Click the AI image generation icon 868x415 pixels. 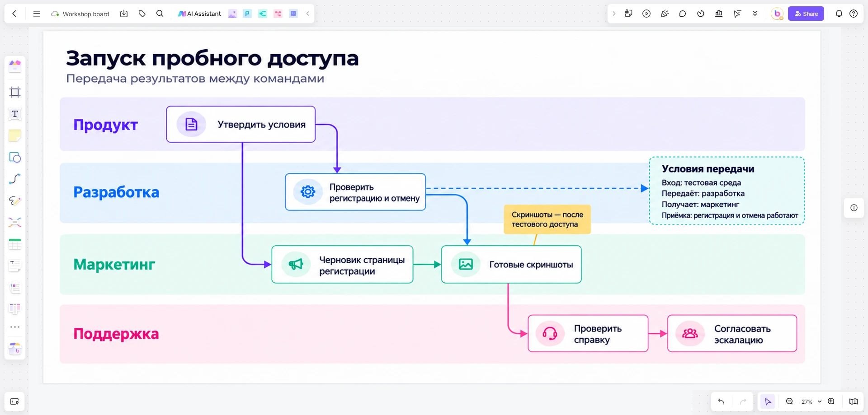click(x=232, y=14)
